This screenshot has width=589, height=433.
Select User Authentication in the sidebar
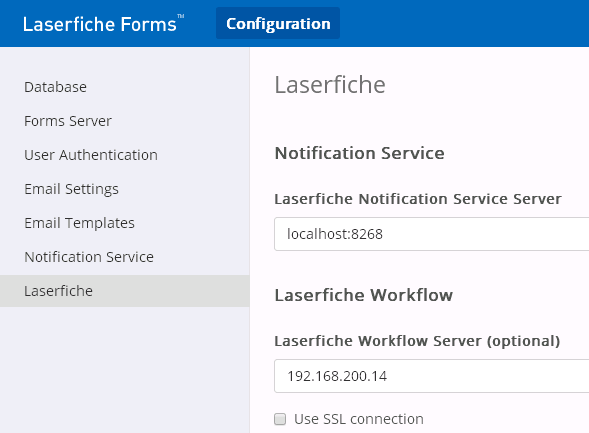91,155
